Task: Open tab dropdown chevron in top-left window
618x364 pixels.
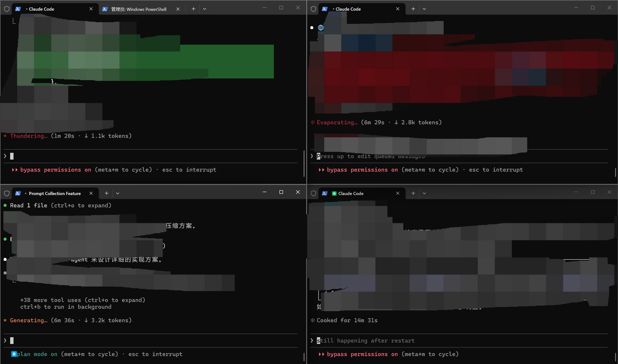Action: 205,9
